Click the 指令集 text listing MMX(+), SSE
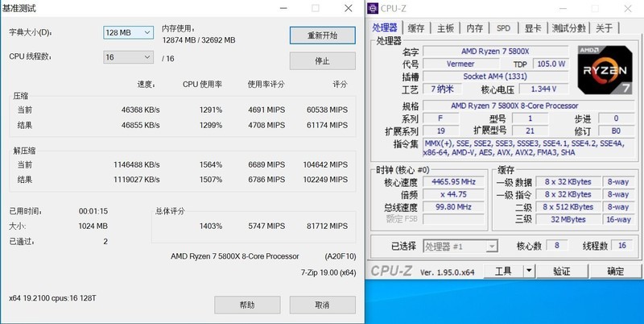This screenshot has height=324, width=644. point(528,147)
